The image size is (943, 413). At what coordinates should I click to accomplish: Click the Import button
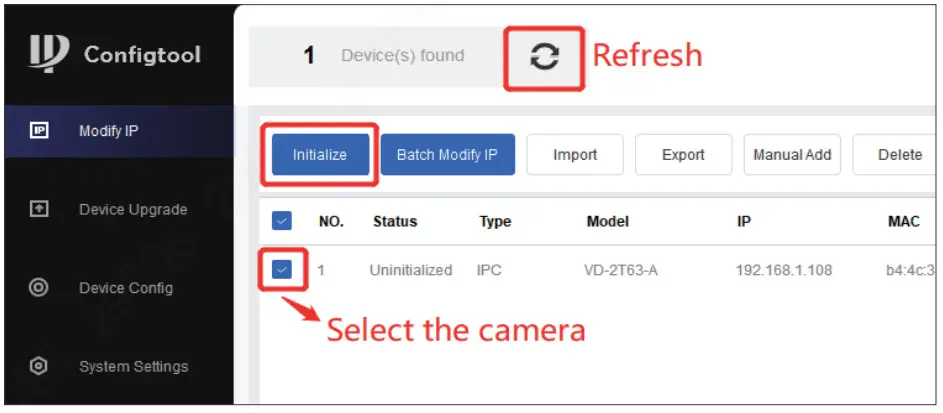575,155
